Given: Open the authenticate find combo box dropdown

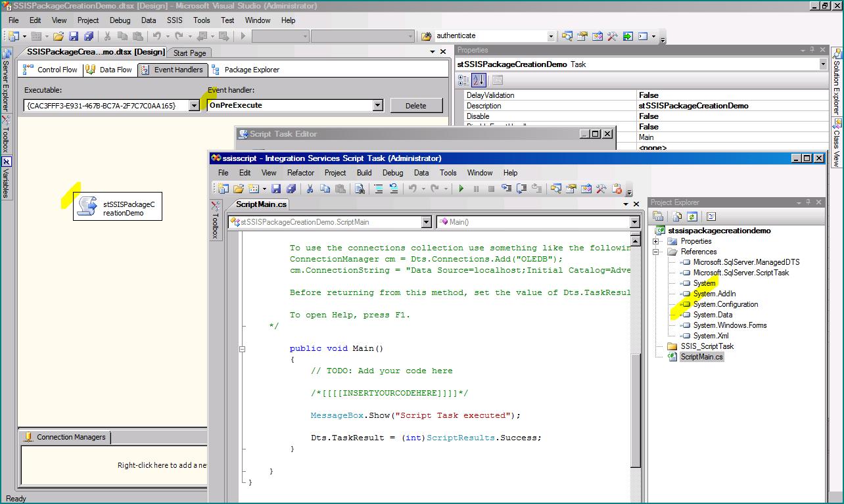Looking at the screenshot, I should tap(551, 36).
